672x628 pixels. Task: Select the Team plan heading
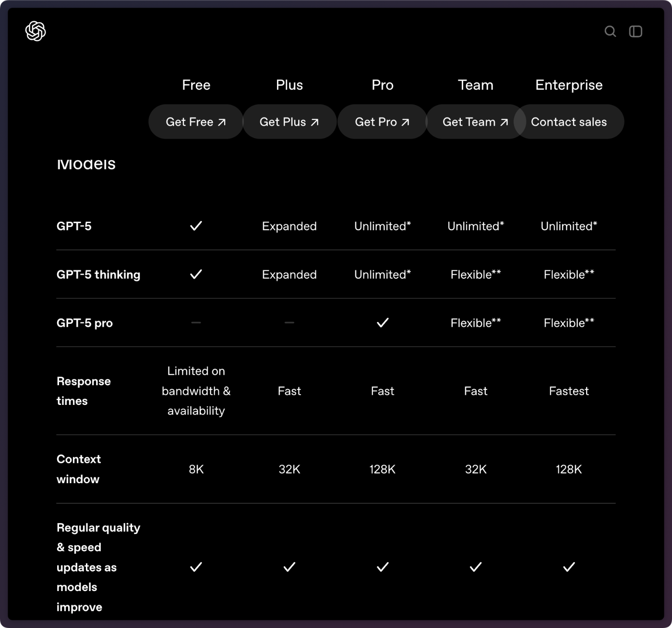click(476, 85)
